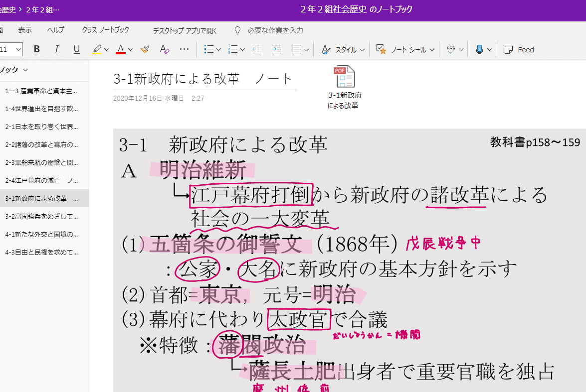
Task: Toggle italic formatting
Action: point(56,49)
